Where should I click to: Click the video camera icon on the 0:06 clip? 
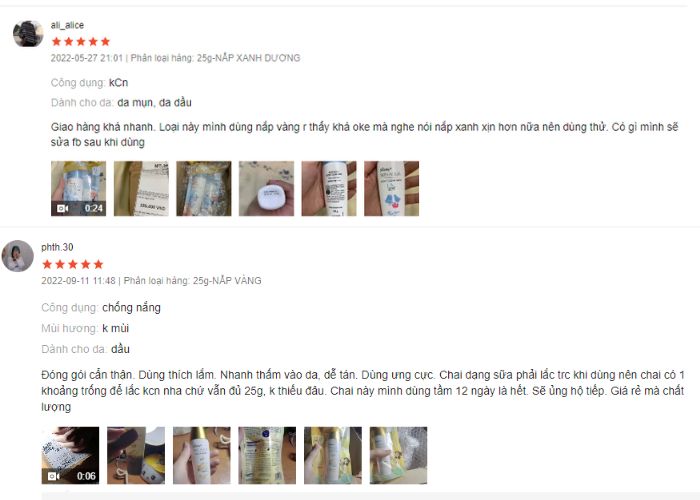(x=54, y=476)
